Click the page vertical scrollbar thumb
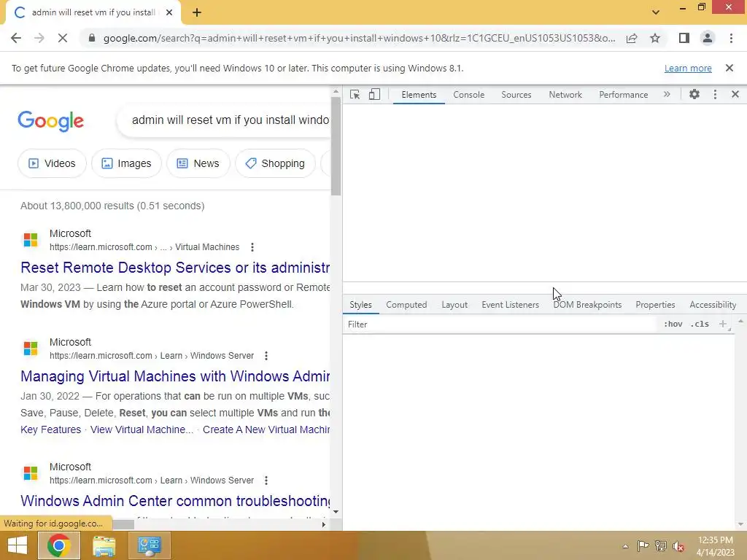 336,146
